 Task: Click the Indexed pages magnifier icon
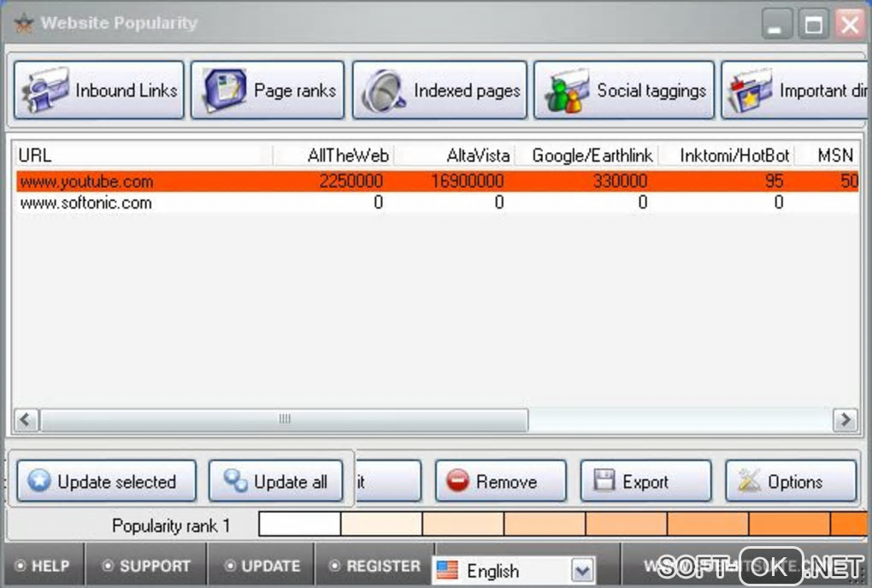coord(383,91)
